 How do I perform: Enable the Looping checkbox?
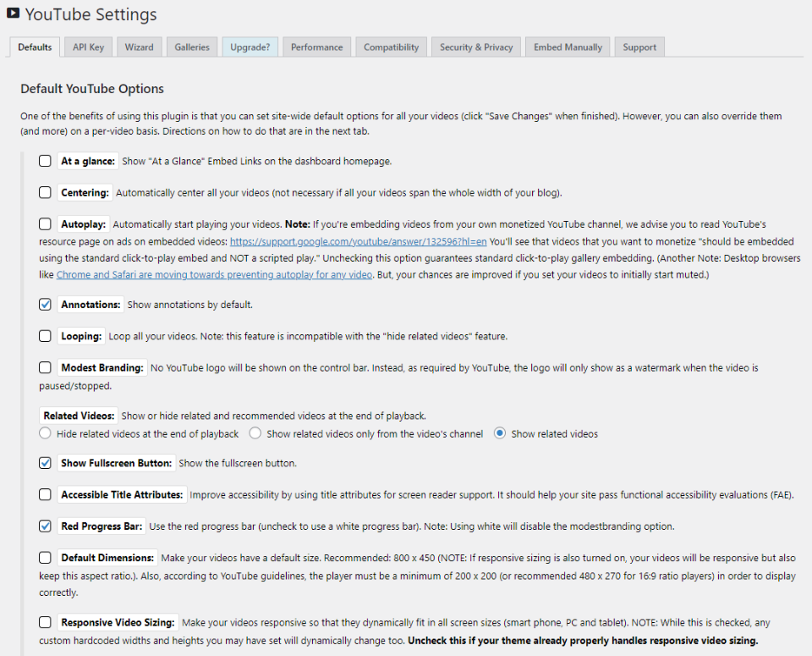click(45, 336)
